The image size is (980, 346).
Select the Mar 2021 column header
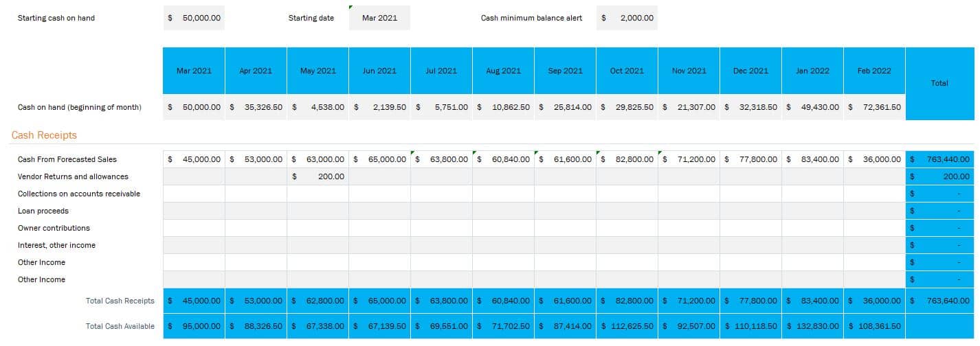[x=194, y=71]
